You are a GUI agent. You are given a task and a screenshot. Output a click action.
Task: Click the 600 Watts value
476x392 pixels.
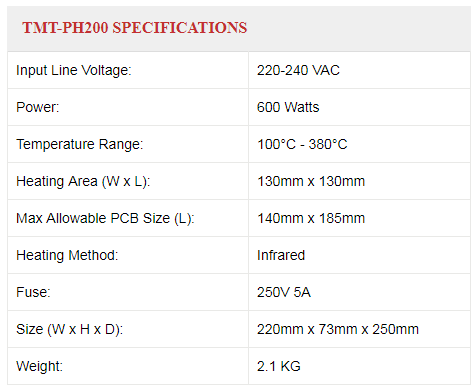click(x=288, y=107)
